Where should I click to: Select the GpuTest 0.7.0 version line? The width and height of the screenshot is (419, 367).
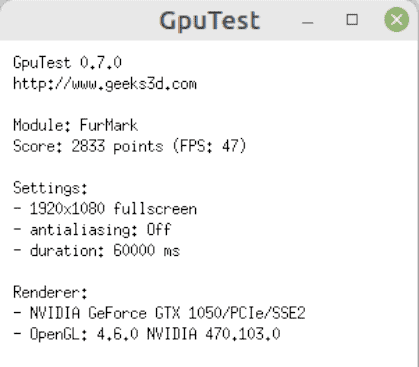click(68, 63)
